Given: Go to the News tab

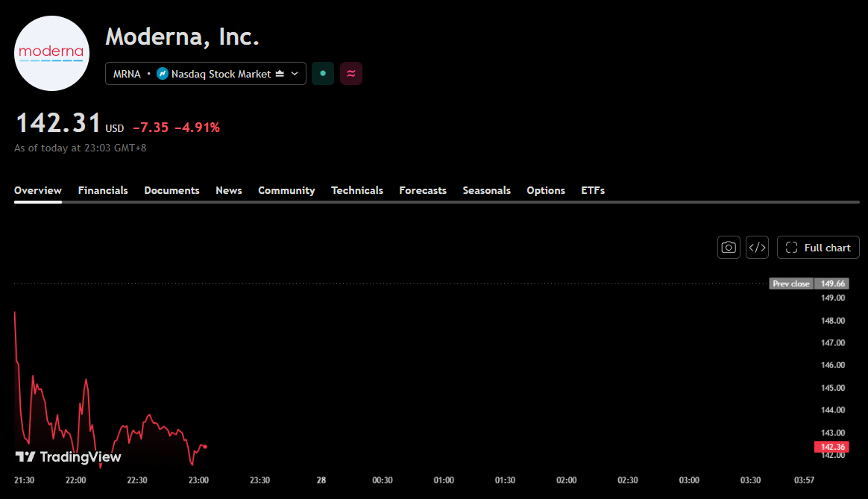Looking at the screenshot, I should pos(229,190).
